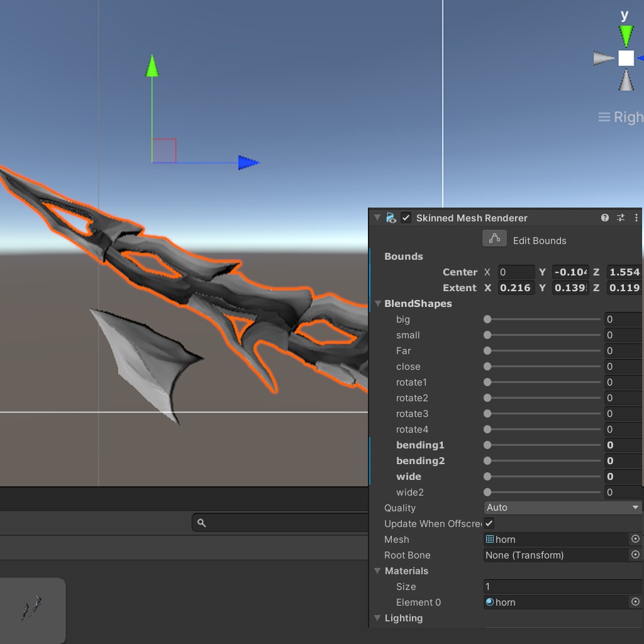The width and height of the screenshot is (644, 644).
Task: Click the search magnifier icon in project panel
Action: [201, 523]
